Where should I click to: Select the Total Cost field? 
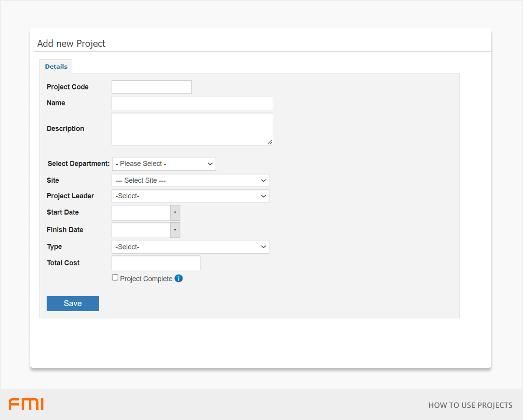click(x=156, y=263)
